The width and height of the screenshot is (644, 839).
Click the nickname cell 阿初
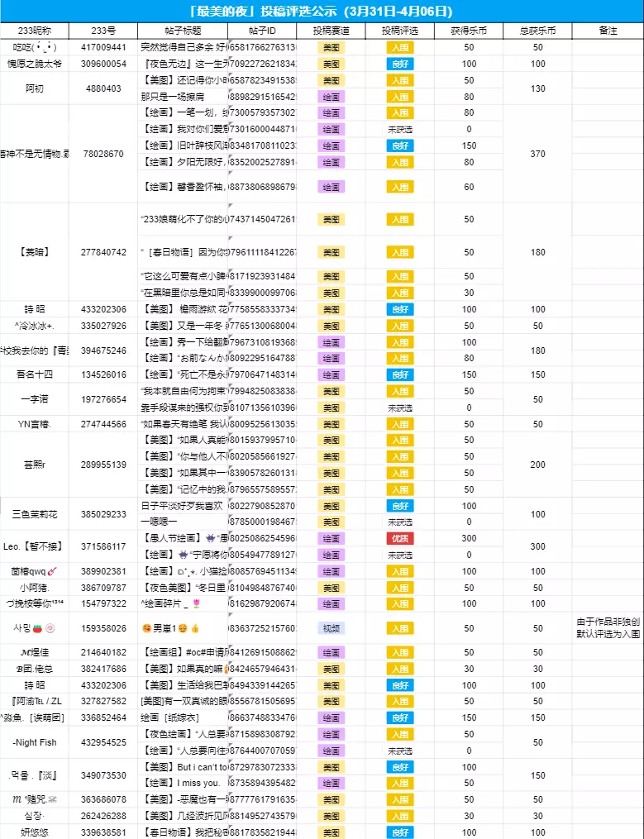[34, 88]
